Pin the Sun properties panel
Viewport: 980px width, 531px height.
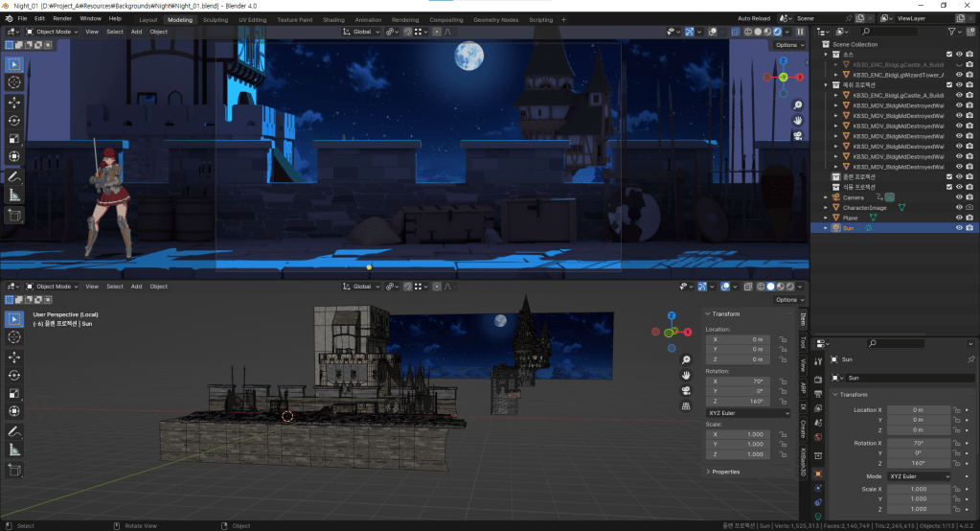(x=970, y=359)
